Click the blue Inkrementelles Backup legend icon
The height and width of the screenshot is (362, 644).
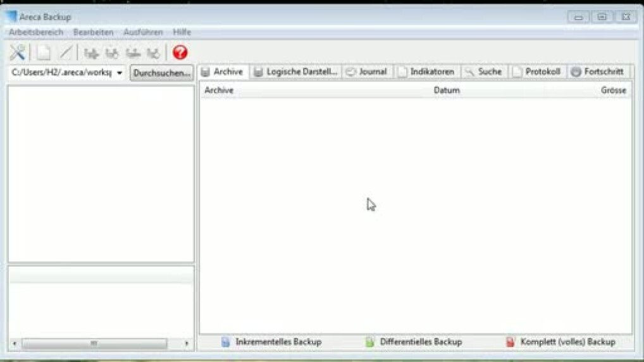(x=225, y=342)
